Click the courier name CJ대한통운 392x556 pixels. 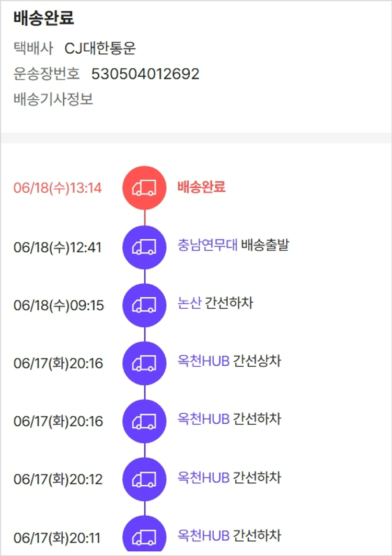100,49
